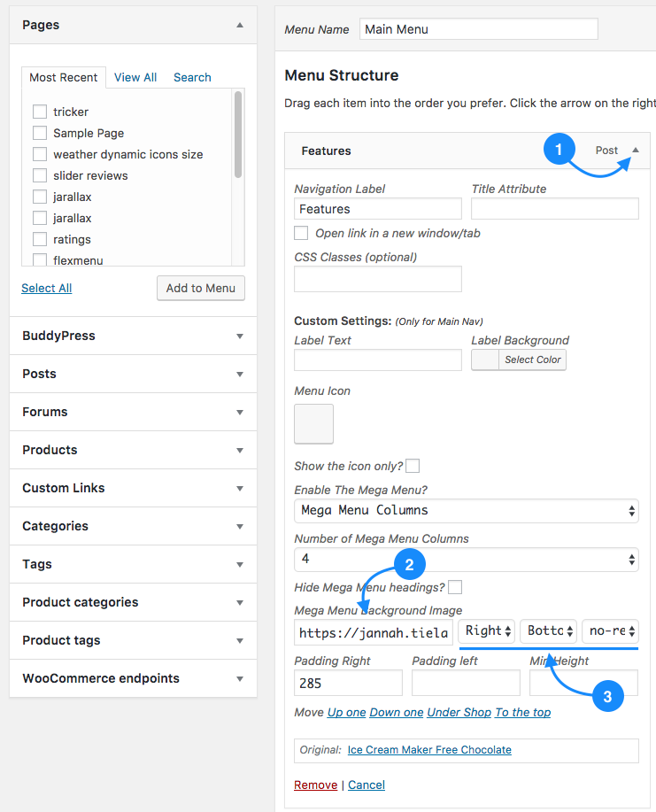Click the Post type label
This screenshot has width=656, height=812.
[x=606, y=151]
